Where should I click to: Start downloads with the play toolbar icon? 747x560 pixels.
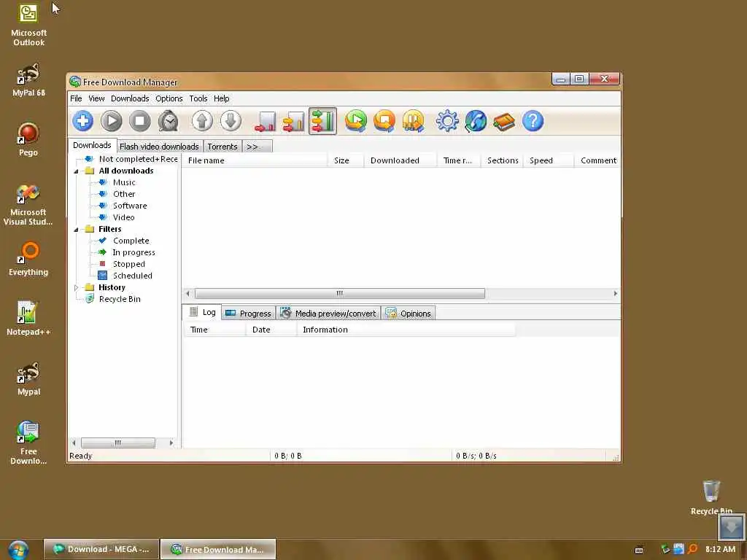(x=112, y=121)
